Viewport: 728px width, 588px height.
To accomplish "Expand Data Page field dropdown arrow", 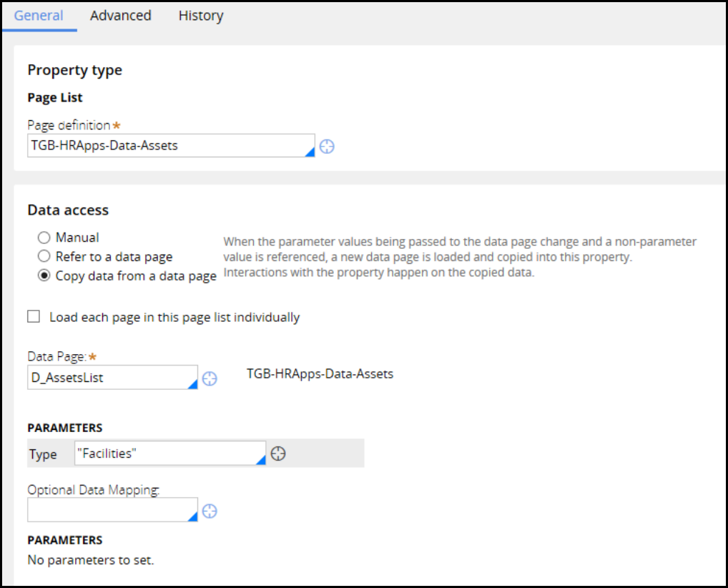I will 192,385.
